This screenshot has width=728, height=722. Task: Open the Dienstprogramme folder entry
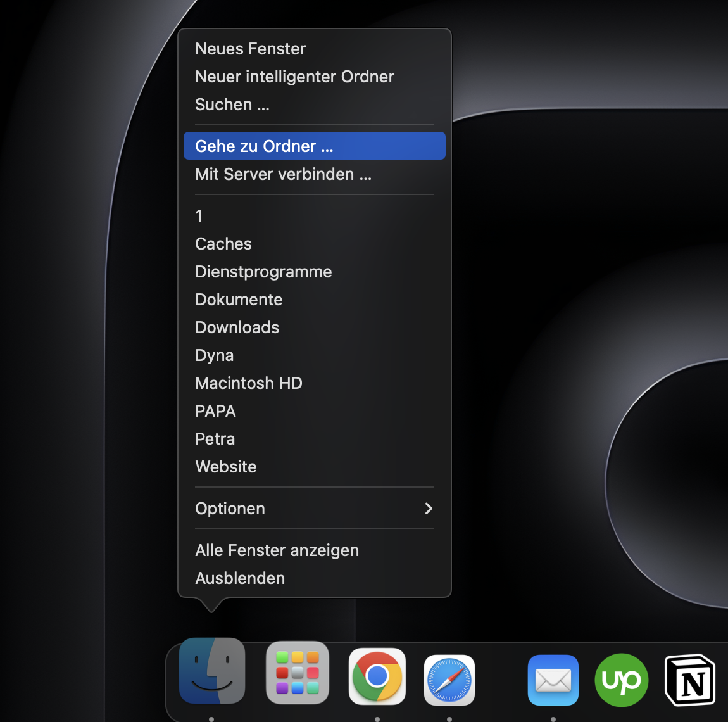pyautogui.click(x=263, y=271)
